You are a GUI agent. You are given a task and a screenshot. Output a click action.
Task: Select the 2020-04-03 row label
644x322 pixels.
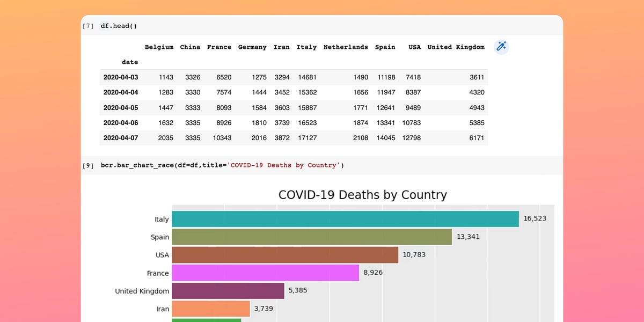coord(121,77)
